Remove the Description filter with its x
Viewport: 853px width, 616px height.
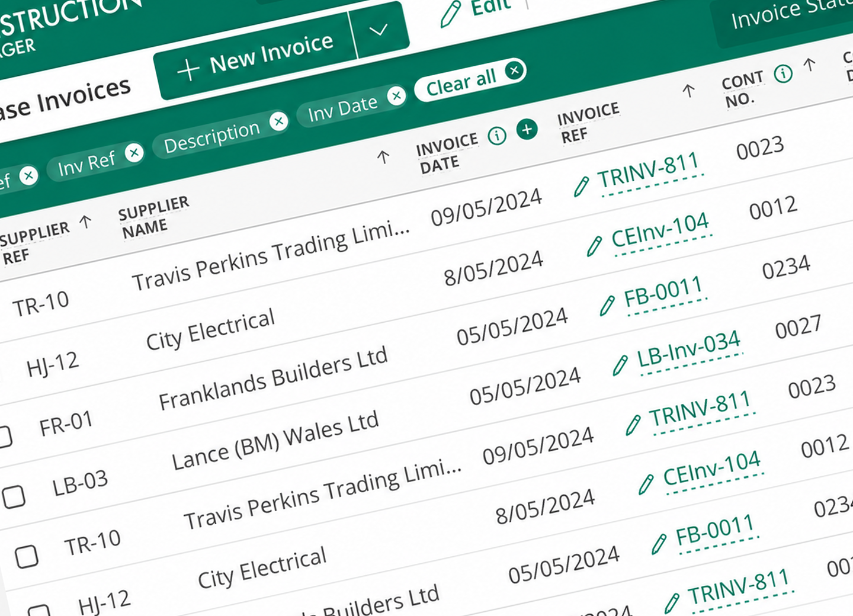click(278, 121)
